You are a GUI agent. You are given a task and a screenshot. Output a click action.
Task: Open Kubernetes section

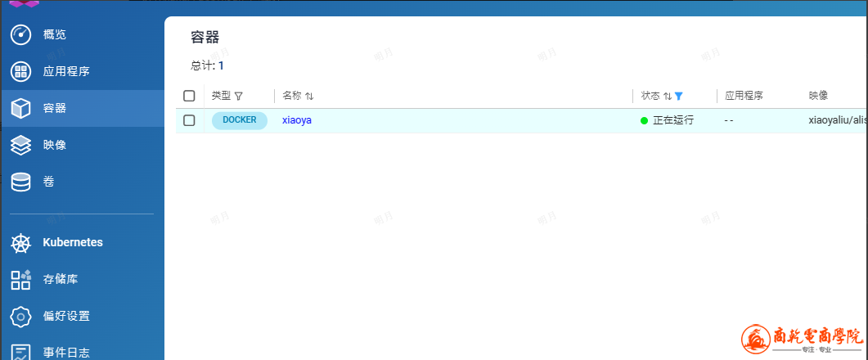click(73, 242)
